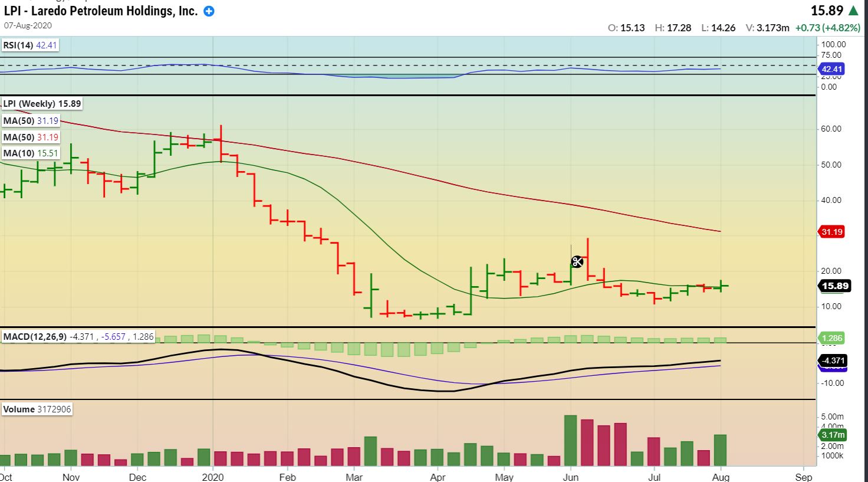Viewport: 868px width, 482px height.
Task: Click the black split marker icon near June
Action: (577, 262)
